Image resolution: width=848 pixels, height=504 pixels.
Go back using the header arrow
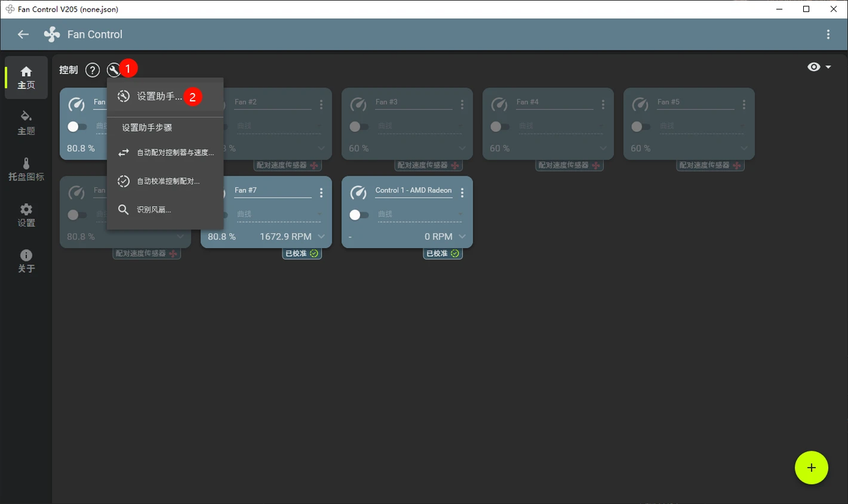[23, 35]
